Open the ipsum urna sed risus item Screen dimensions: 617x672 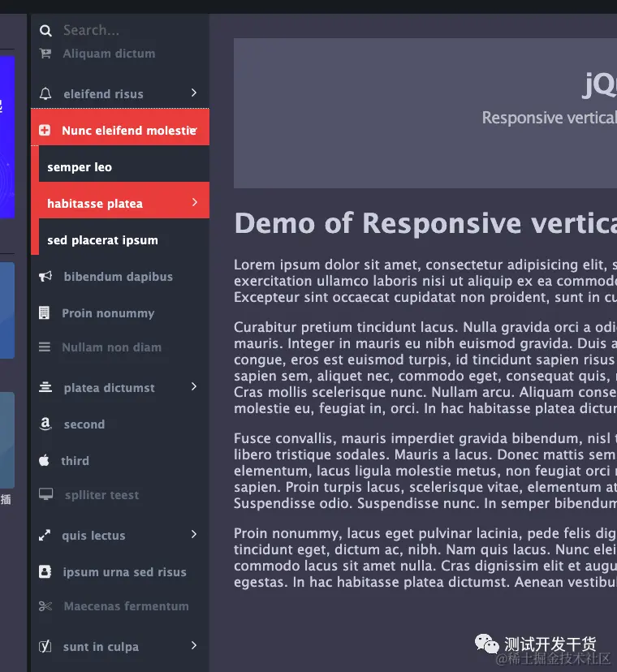coord(124,572)
